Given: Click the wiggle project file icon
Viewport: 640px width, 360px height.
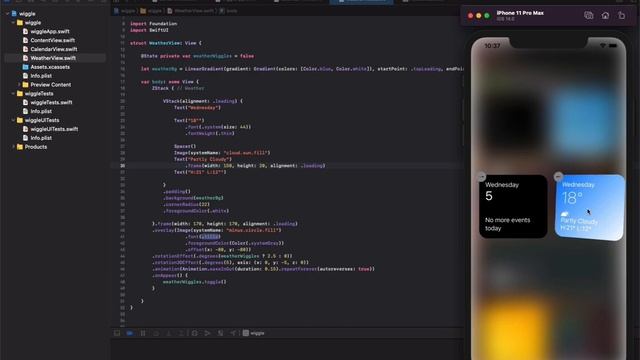Looking at the screenshot, I should click(x=14, y=14).
